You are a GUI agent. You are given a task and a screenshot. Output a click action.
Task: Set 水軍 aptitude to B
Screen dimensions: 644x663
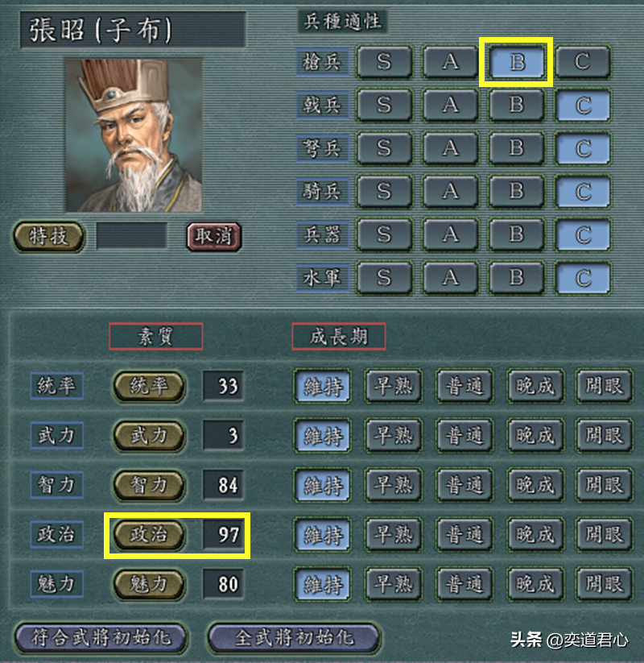pyautogui.click(x=516, y=278)
